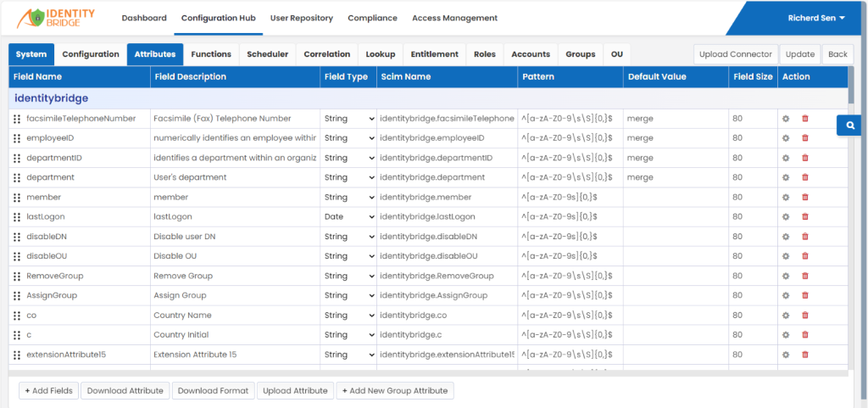The image size is (868, 408).
Task: Delete the departmentID attribute row
Action: coord(805,158)
